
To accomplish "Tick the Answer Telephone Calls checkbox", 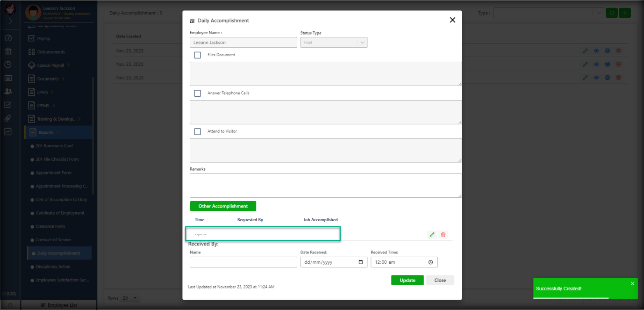I will (x=198, y=93).
